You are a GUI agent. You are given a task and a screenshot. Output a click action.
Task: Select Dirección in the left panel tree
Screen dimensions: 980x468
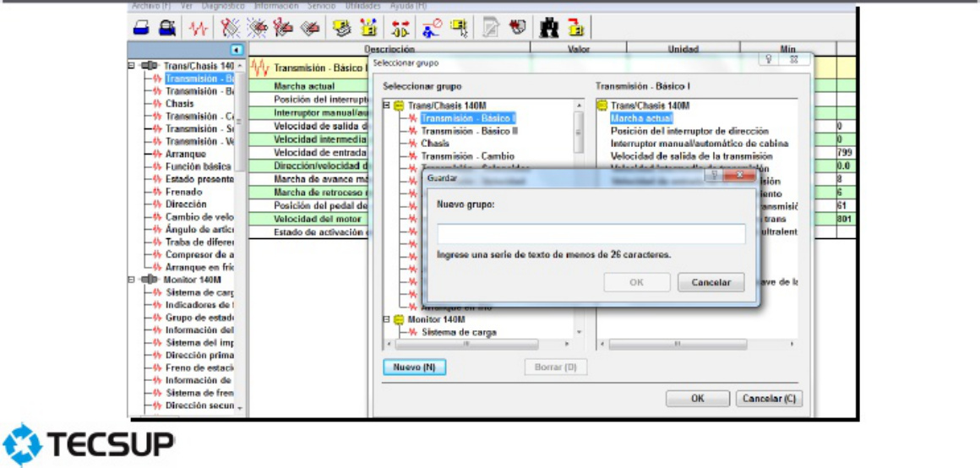[x=186, y=204]
